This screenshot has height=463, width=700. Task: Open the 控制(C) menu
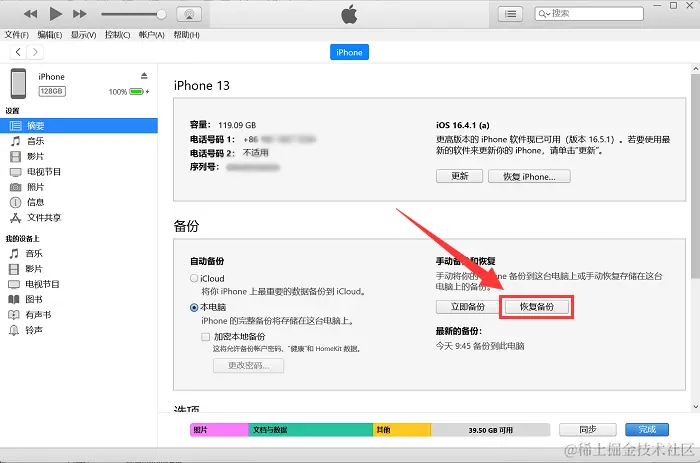[x=117, y=35]
